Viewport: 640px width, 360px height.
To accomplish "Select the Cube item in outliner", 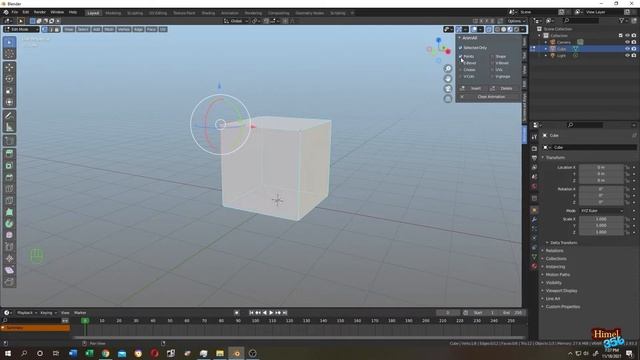I will click(562, 49).
